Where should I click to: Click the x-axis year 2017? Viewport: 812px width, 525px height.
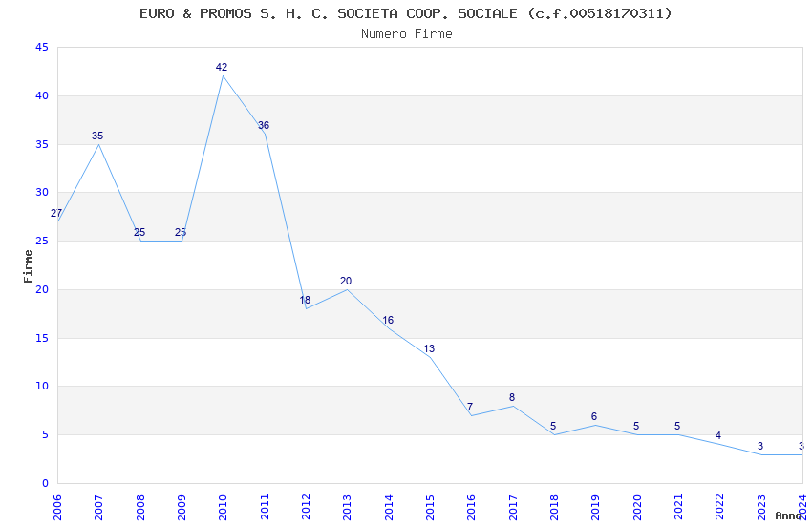[x=513, y=508]
